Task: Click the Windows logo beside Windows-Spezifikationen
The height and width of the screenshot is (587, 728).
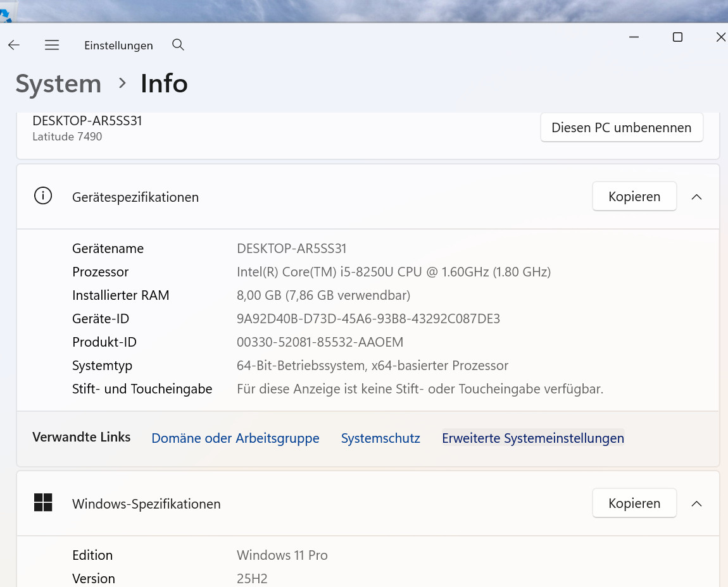Action: (x=43, y=503)
